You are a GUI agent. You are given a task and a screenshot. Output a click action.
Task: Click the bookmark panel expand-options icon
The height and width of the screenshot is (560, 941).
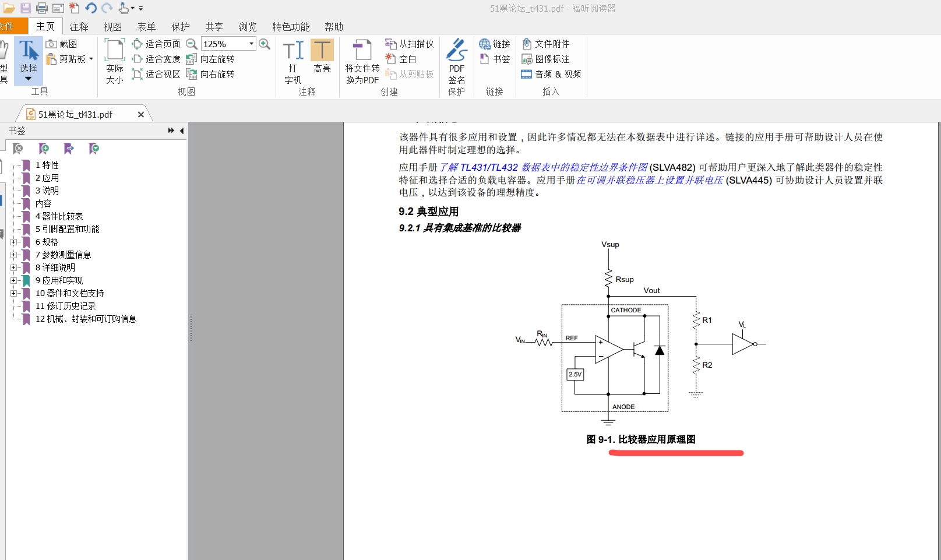point(94,149)
